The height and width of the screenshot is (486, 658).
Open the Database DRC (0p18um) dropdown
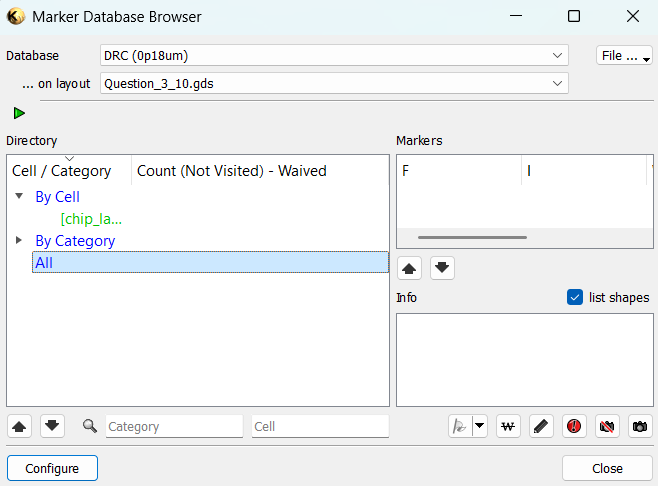tap(334, 56)
